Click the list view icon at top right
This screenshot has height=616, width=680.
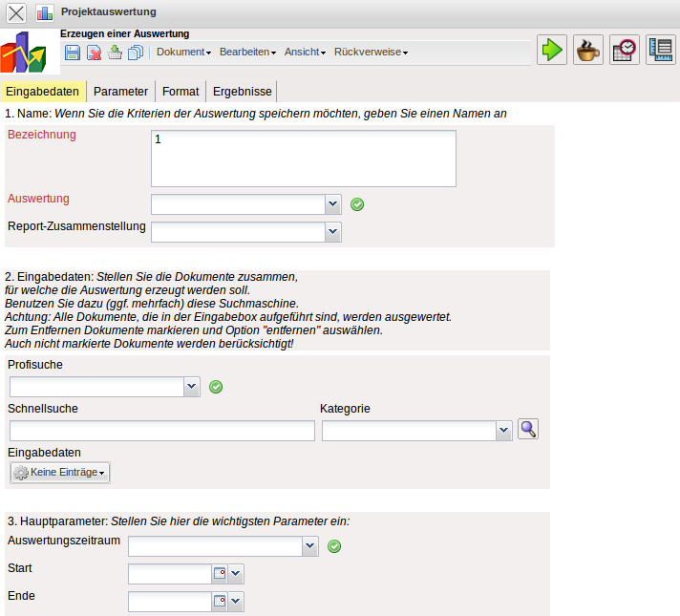[x=661, y=51]
